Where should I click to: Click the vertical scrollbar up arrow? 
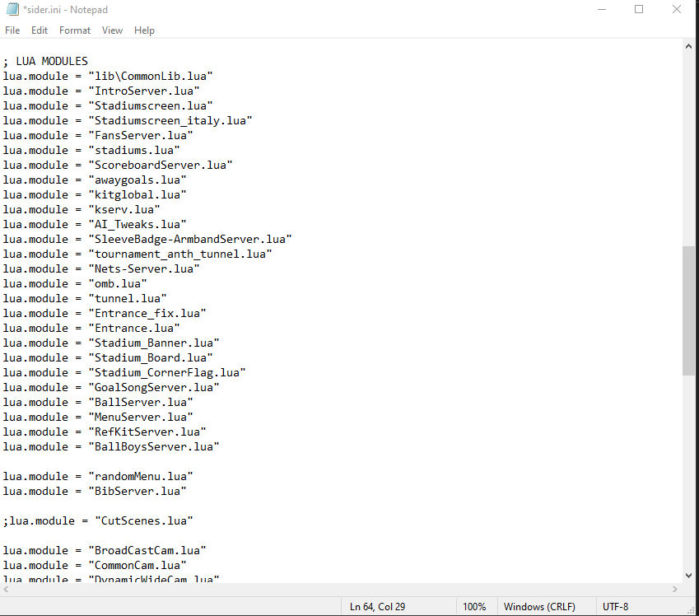(x=688, y=46)
